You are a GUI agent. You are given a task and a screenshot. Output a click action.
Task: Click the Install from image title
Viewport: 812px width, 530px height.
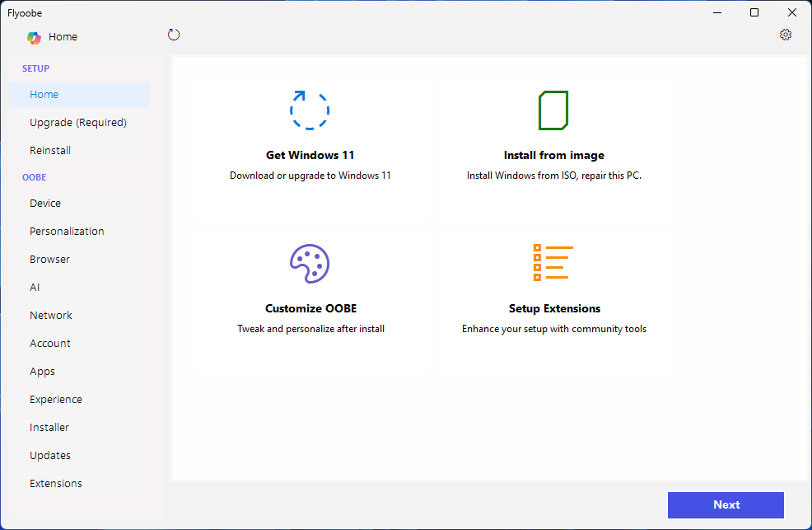coord(553,155)
